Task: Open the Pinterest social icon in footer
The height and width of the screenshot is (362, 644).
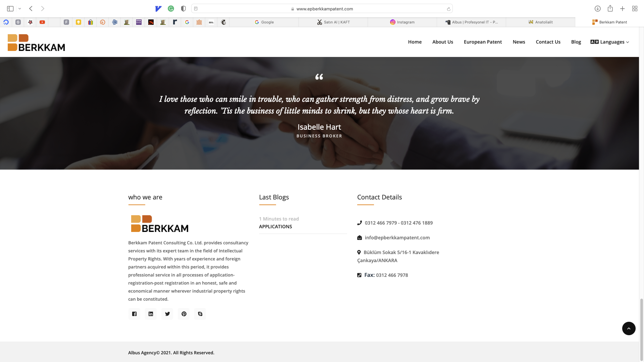Action: coord(183,314)
